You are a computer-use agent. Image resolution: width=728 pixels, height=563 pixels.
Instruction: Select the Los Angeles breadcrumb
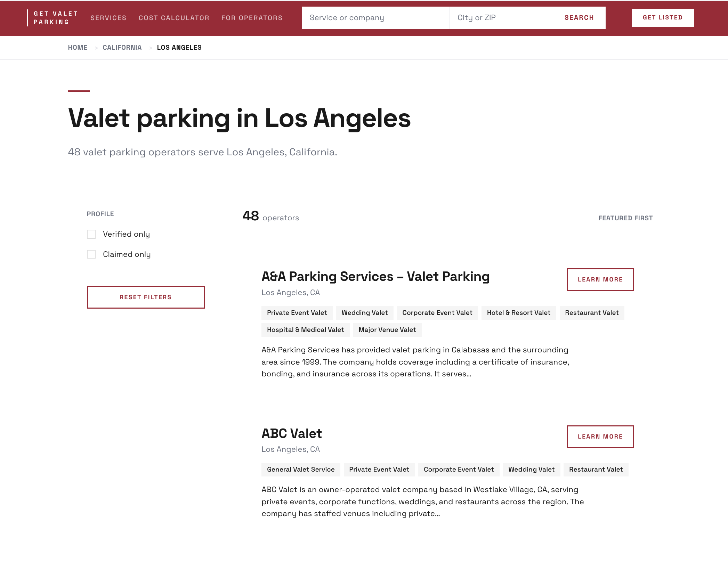pyautogui.click(x=179, y=48)
